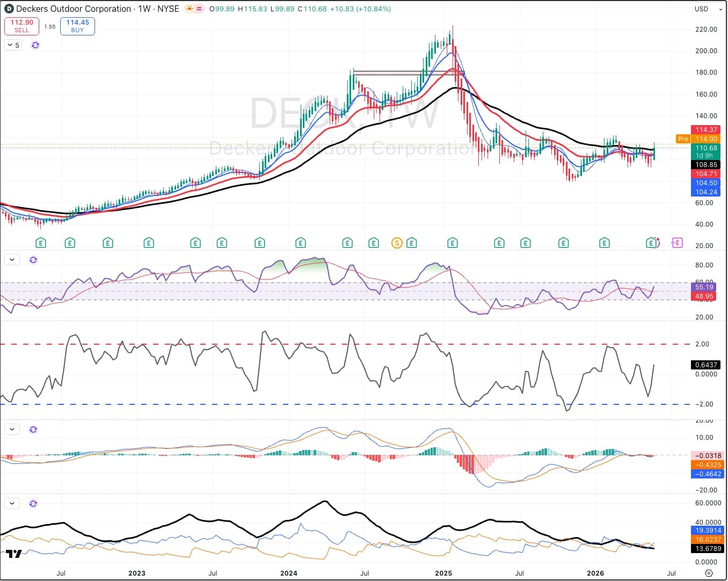Click the '2025' label on the time axis
728x581 pixels.
pos(443,573)
